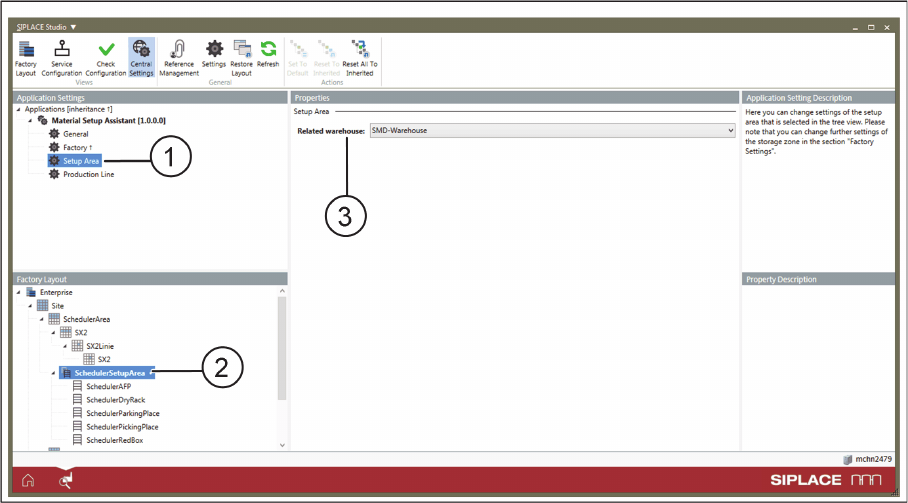The width and height of the screenshot is (908, 503).
Task: Click Factory Layout scrollbar up arrow
Action: [x=282, y=291]
